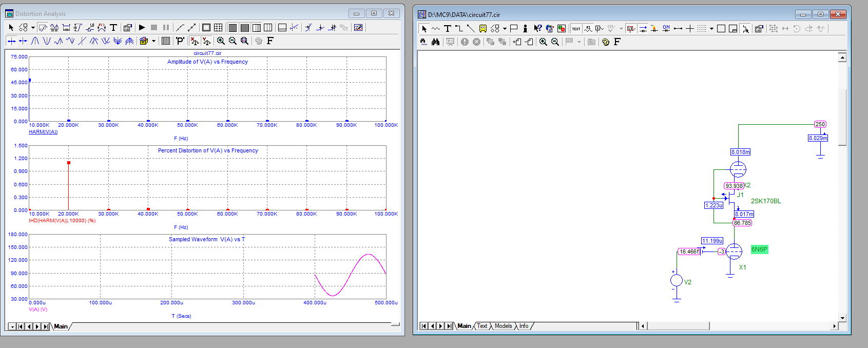
Task: Toggle attribute text display in circuit toolbar
Action: coord(588,29)
